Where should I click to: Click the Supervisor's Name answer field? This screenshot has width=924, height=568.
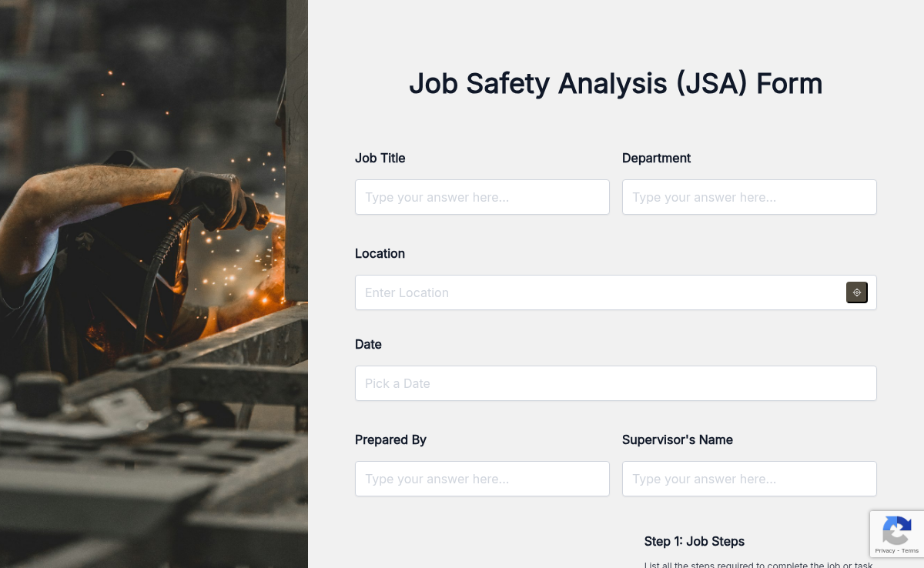pos(749,479)
